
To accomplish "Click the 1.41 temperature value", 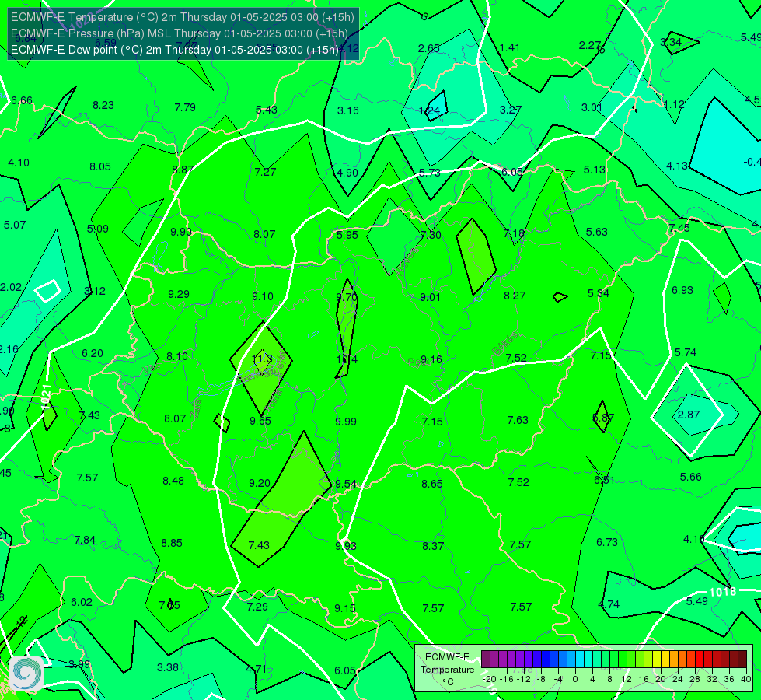I will (x=510, y=47).
